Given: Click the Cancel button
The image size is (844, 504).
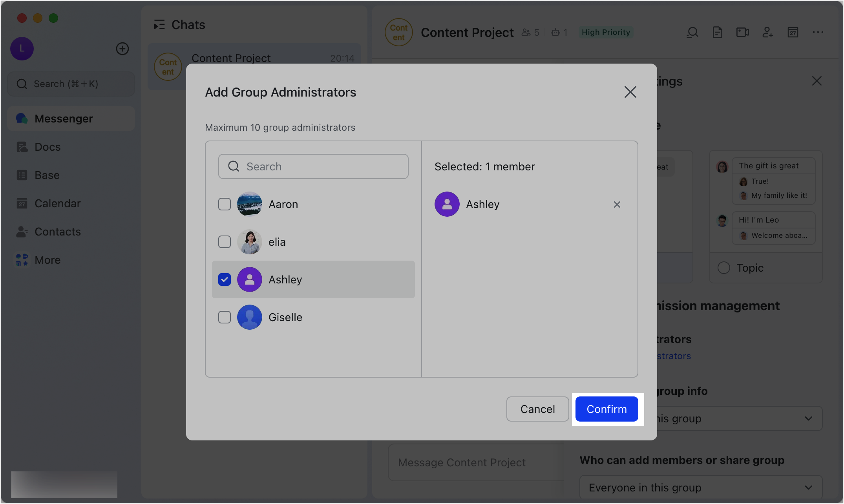Looking at the screenshot, I should click(x=537, y=409).
